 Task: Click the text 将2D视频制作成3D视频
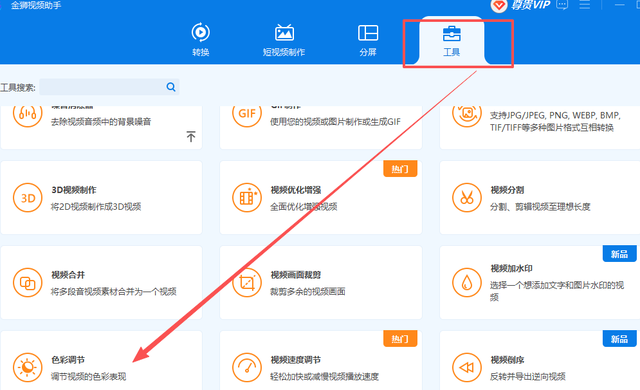pyautogui.click(x=96, y=206)
